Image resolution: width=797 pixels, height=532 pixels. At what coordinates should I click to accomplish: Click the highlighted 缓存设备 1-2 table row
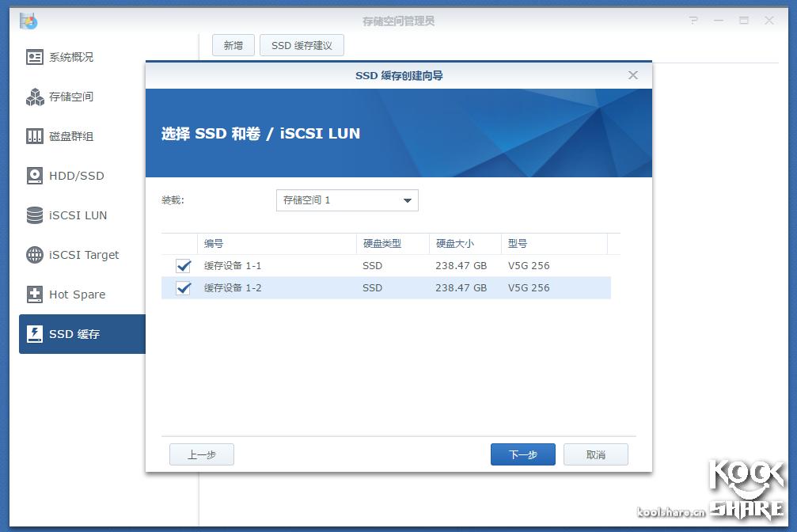tap(396, 287)
